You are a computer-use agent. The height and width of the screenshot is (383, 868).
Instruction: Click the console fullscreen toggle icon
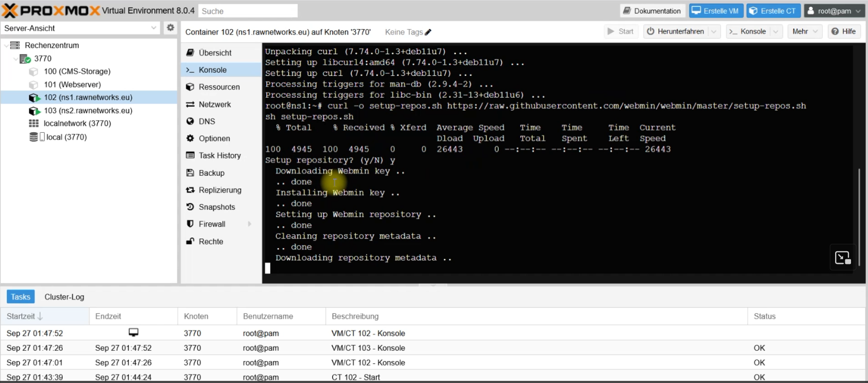click(843, 258)
